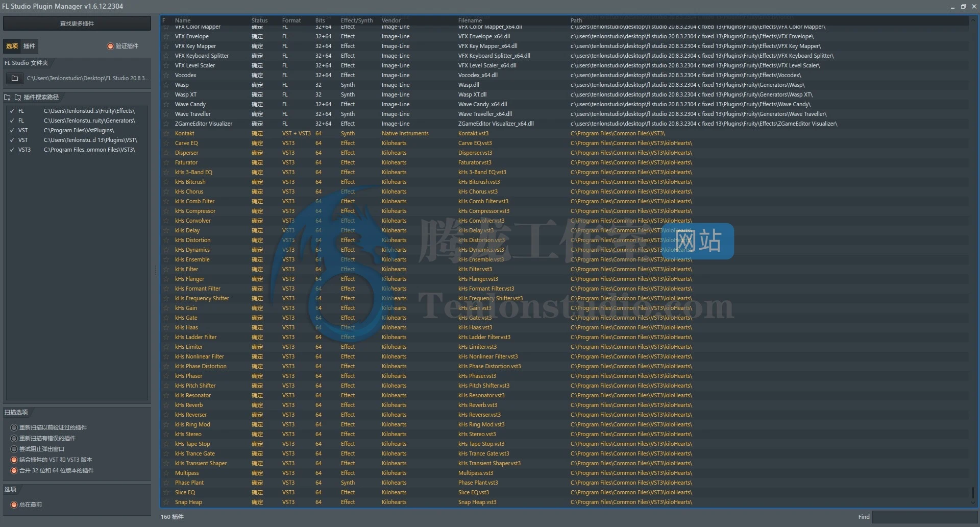
Task: Toggle favorite star for Vocodex
Action: point(166,75)
